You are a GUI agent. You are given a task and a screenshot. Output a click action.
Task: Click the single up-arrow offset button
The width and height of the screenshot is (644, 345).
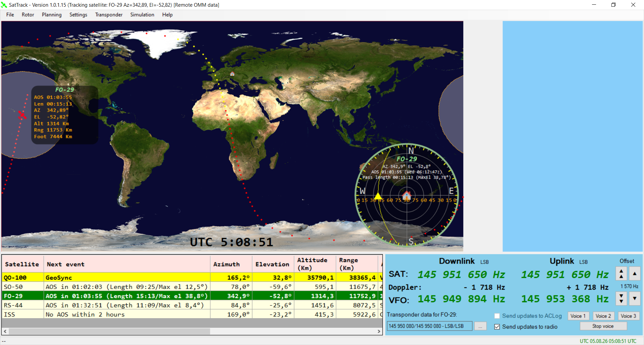(635, 274)
